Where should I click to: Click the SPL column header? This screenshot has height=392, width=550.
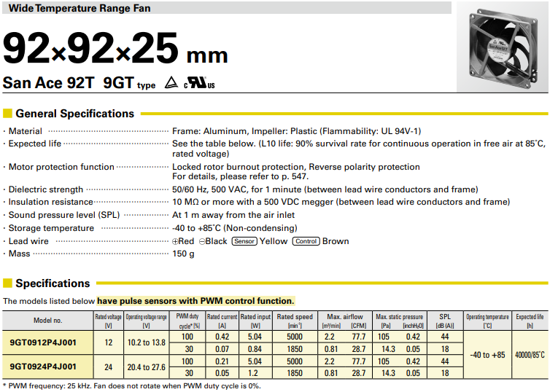pos(445,320)
